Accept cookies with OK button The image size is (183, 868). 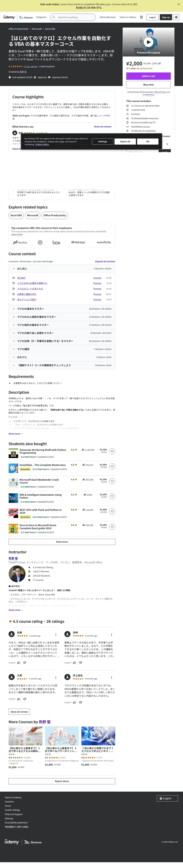(148, 142)
